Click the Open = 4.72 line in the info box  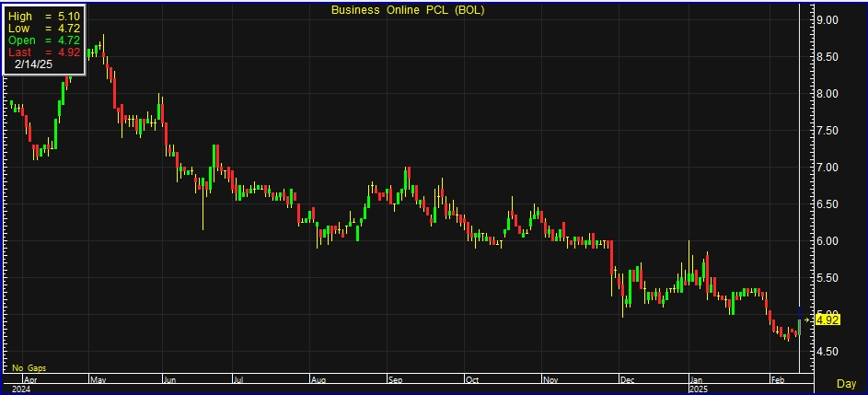[x=44, y=40]
